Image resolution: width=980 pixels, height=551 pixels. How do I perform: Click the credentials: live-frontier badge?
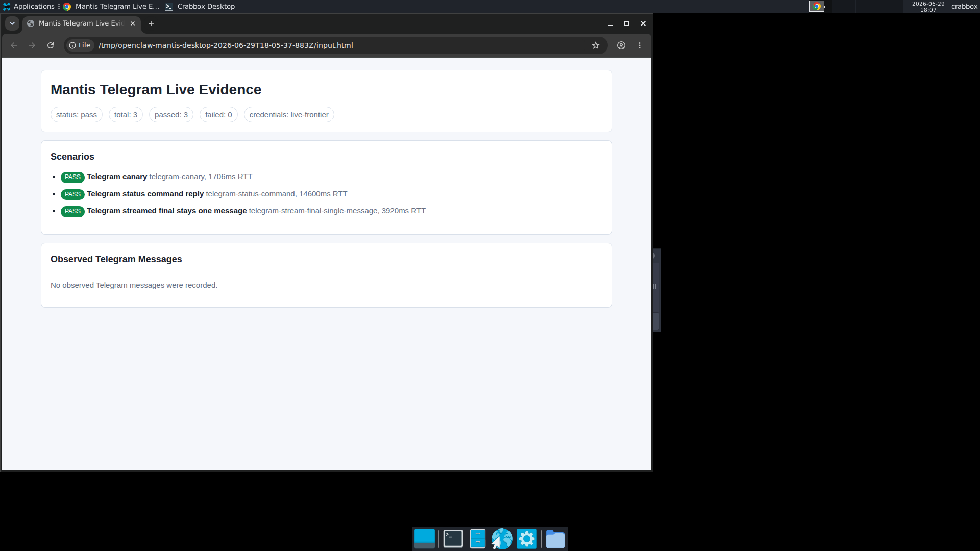click(289, 115)
